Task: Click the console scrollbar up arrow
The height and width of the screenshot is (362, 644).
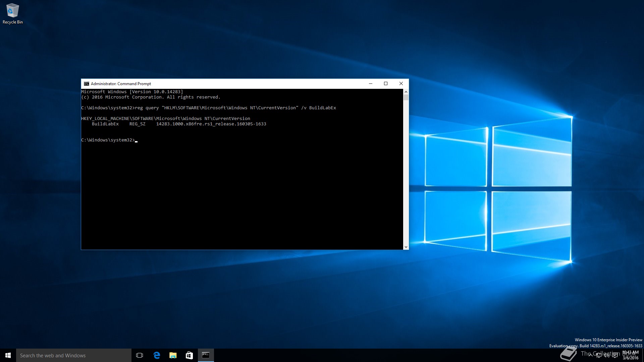Action: (x=406, y=92)
